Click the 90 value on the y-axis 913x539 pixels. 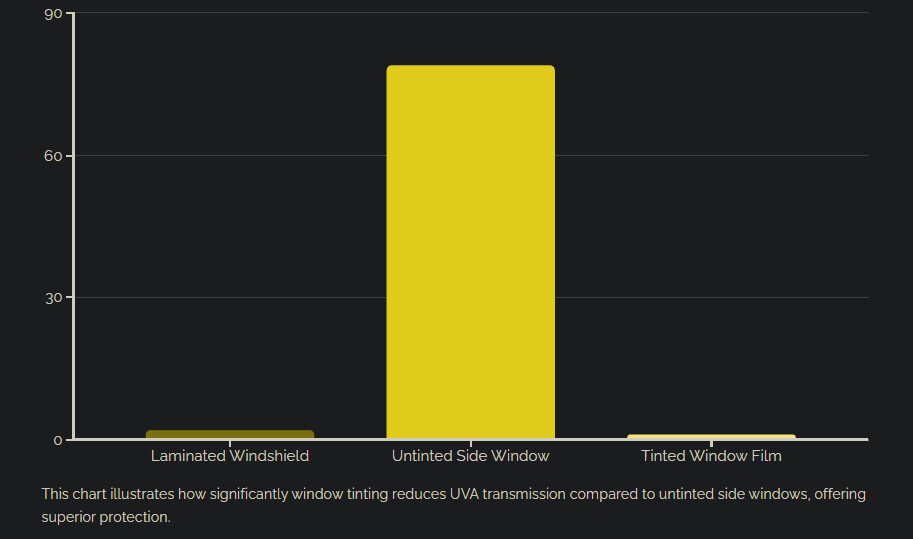coord(53,13)
